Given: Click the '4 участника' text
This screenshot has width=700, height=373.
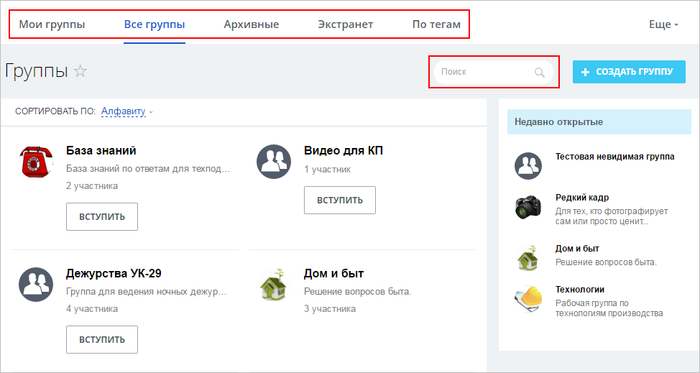Looking at the screenshot, I should click(92, 309).
